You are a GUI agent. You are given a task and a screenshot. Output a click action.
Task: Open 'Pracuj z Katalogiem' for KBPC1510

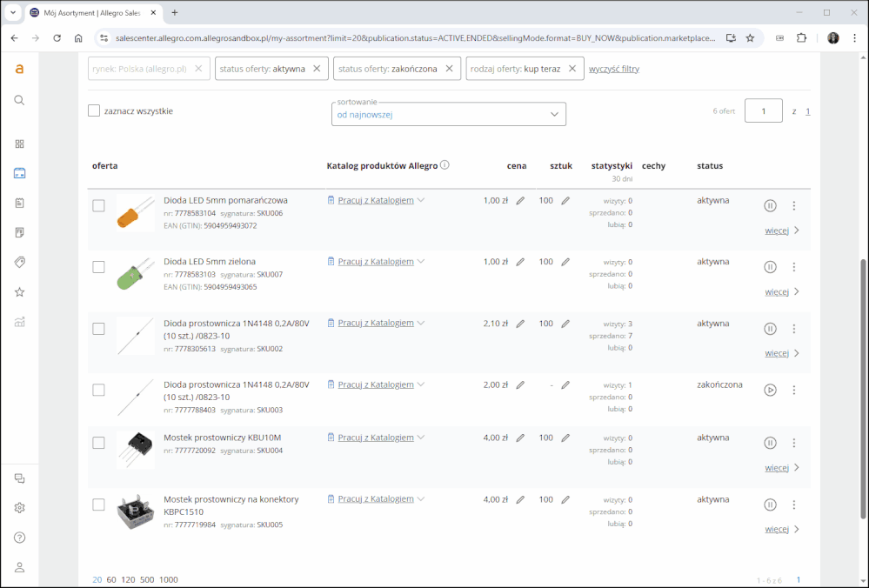click(376, 498)
